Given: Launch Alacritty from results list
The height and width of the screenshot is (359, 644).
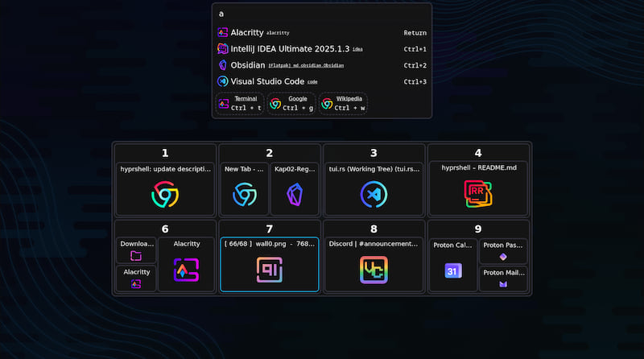Looking at the screenshot, I should (x=321, y=32).
